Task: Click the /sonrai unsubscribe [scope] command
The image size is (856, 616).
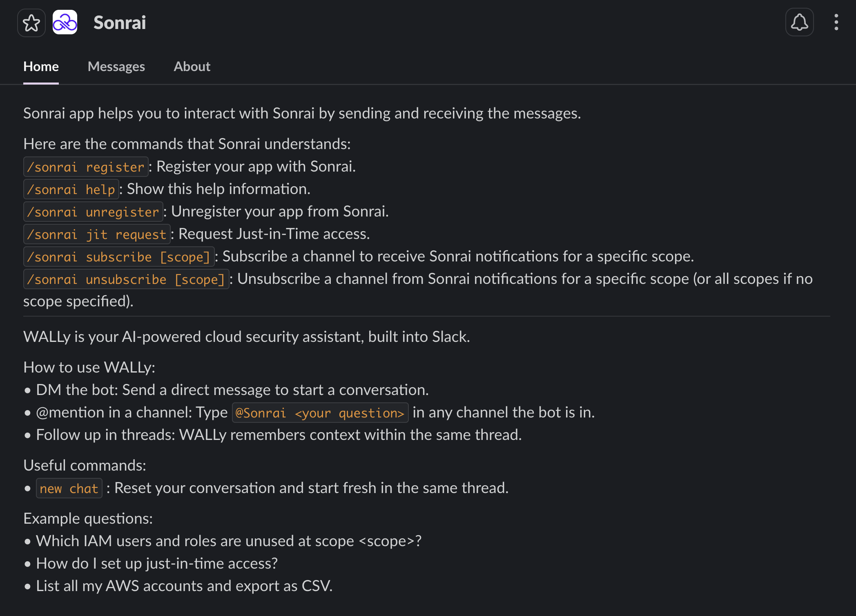Action: (x=126, y=279)
